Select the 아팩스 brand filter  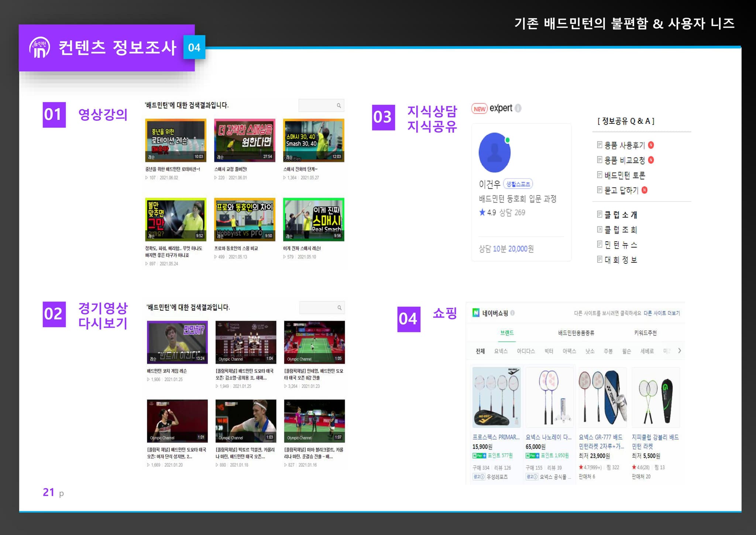[569, 351]
